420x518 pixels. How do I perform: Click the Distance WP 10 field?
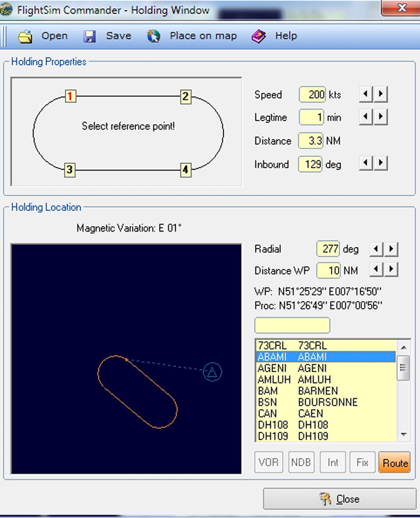tap(329, 271)
